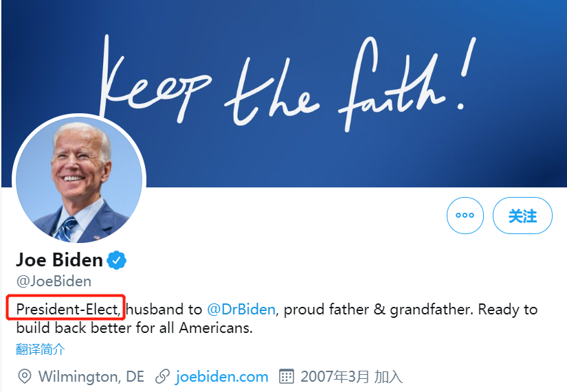Click the 2007年3月 加入 join date
Screen dimensions: 567x392
click(351, 376)
